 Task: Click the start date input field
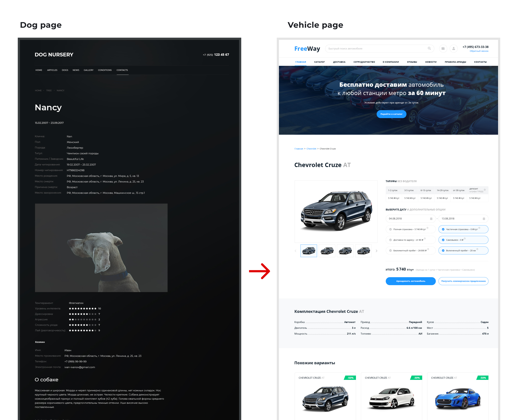(x=410, y=219)
